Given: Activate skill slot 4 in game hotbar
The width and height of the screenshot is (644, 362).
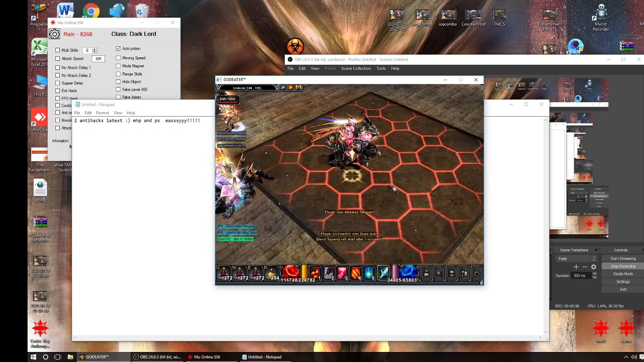Looking at the screenshot, I should pyautogui.click(x=356, y=273).
